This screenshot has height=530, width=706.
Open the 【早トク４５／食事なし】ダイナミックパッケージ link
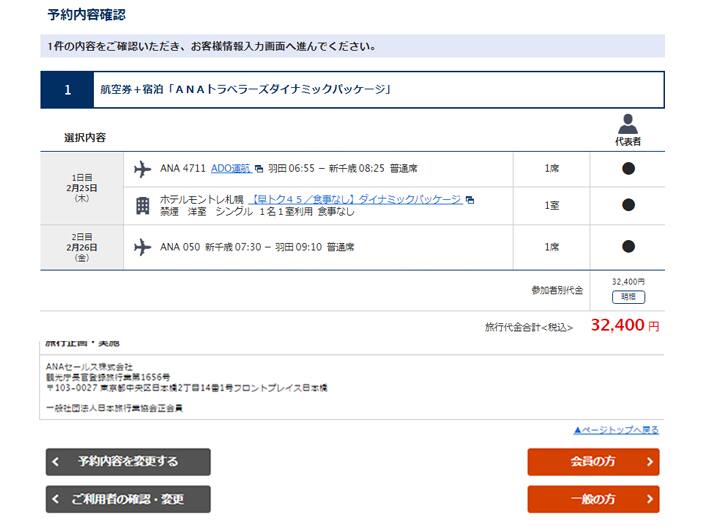[355, 199]
